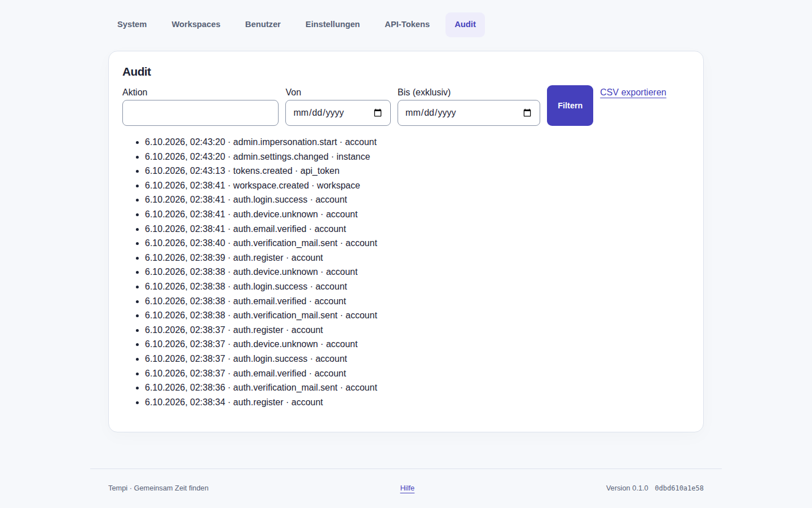Select auth.verification_mail.sent entry at 02:38:36

click(x=261, y=388)
